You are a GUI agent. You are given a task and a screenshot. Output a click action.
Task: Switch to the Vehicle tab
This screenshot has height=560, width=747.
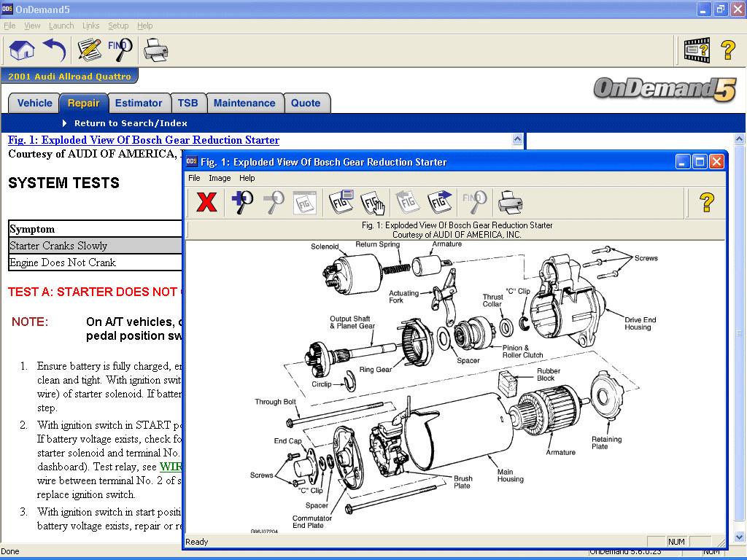coord(35,104)
